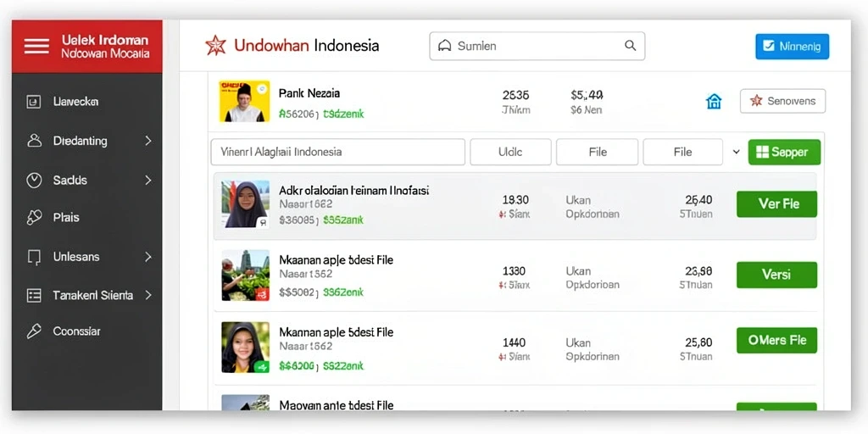Viewport: 868px width, 434px height.
Task: Expand the Dredanting sidebar submenu arrow
Action: pos(147,141)
